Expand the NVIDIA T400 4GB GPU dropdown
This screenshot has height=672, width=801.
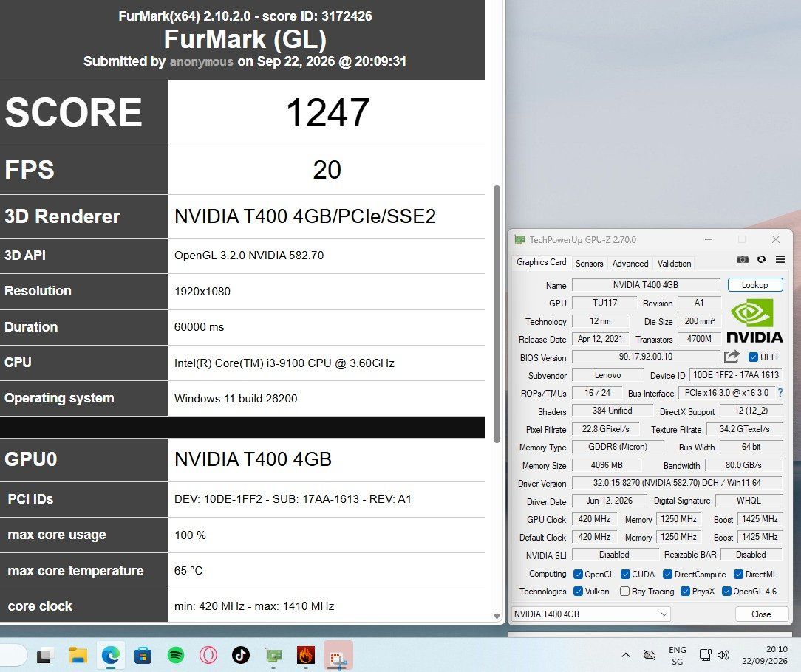tap(591, 614)
